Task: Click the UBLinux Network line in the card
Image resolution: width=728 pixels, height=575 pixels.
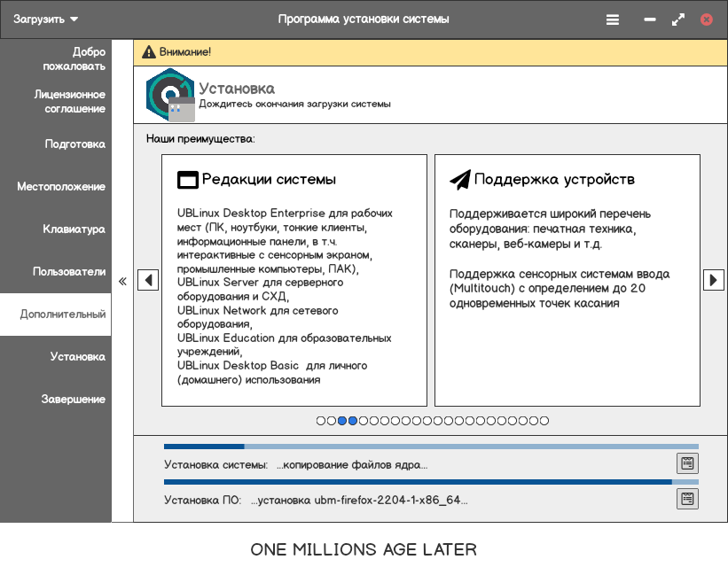Action: (258, 317)
